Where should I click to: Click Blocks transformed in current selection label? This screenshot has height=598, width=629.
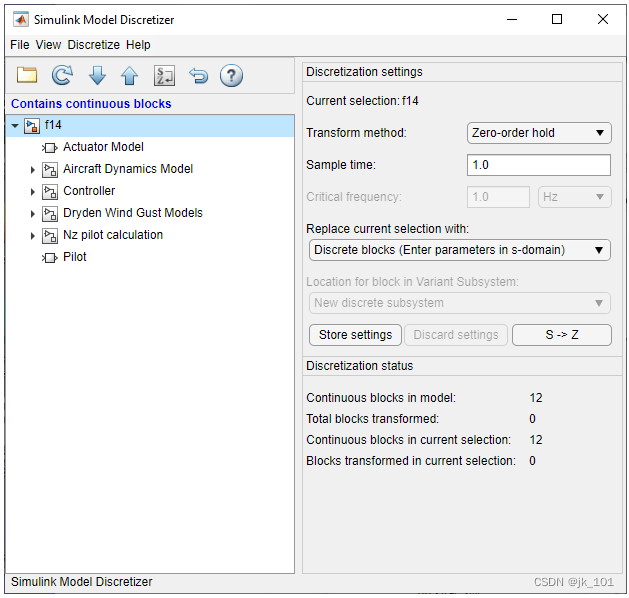point(411,461)
